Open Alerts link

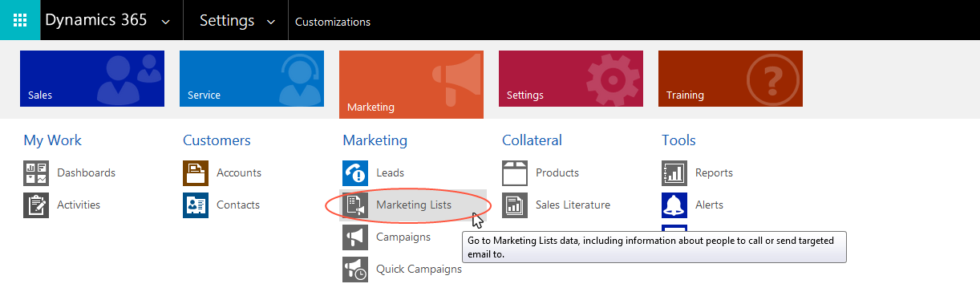tap(709, 205)
